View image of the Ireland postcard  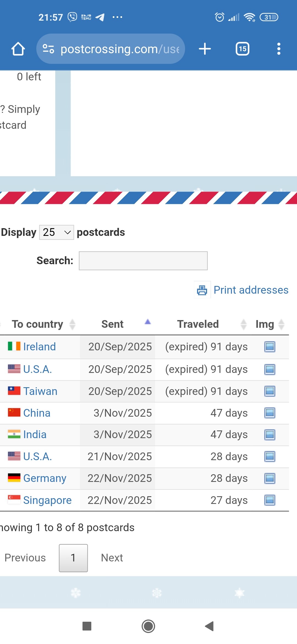269,347
